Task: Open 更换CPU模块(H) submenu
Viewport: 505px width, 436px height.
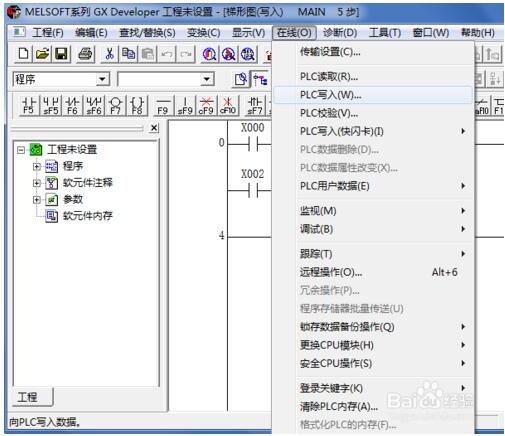Action: click(x=373, y=345)
